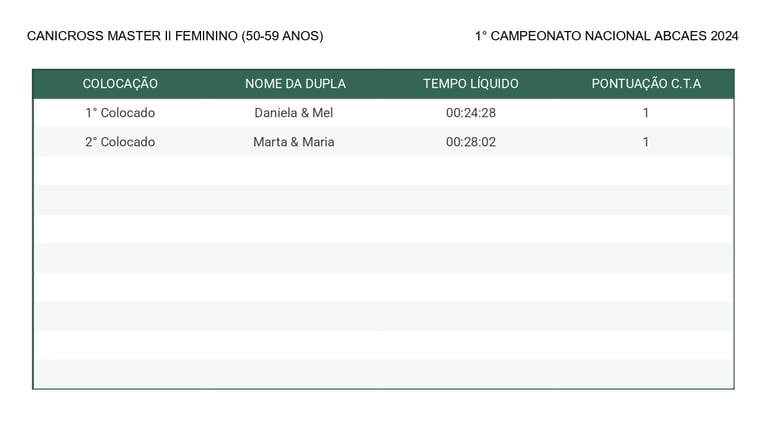
Task: Click the Daniela & Mel pair name
Action: pyautogui.click(x=294, y=113)
